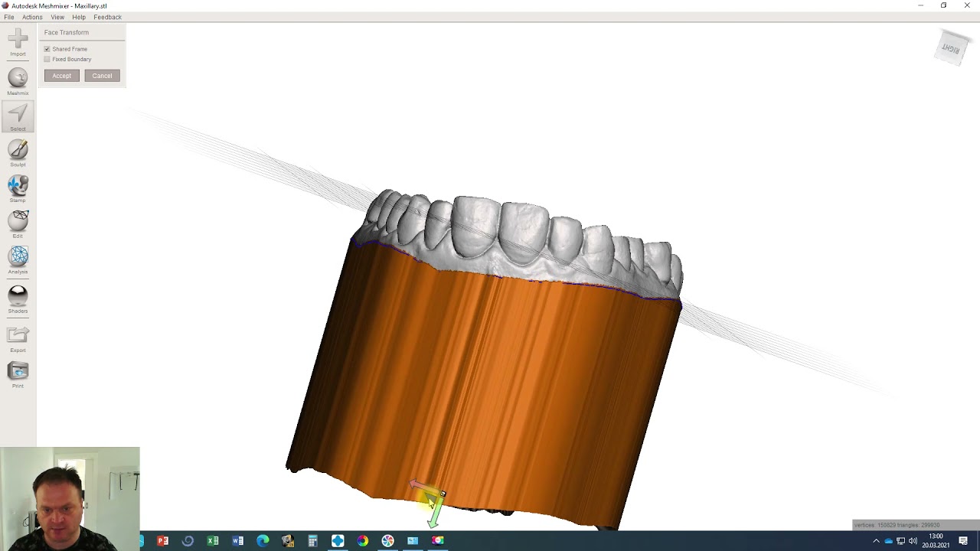
Task: Open the Import tool
Action: pos(18,42)
